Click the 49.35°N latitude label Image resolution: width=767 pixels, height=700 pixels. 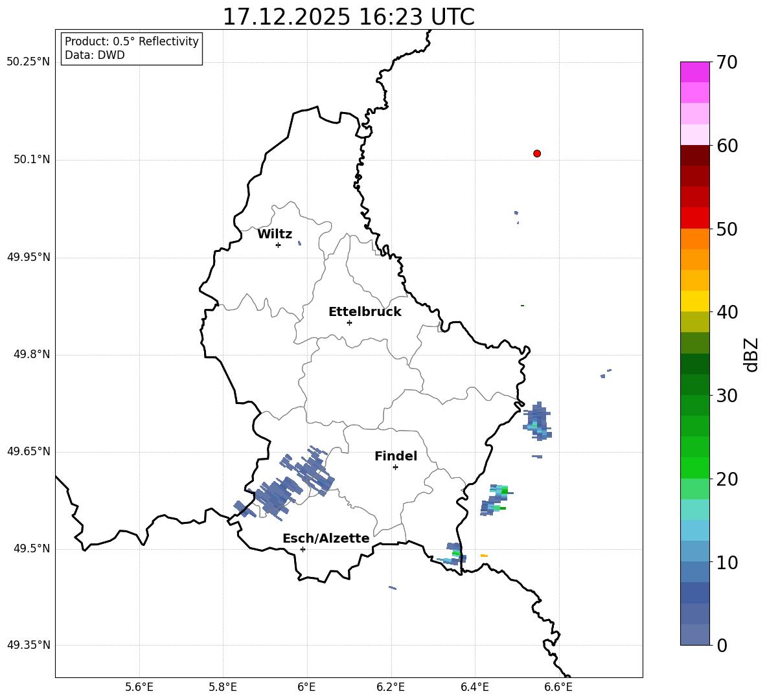point(29,645)
